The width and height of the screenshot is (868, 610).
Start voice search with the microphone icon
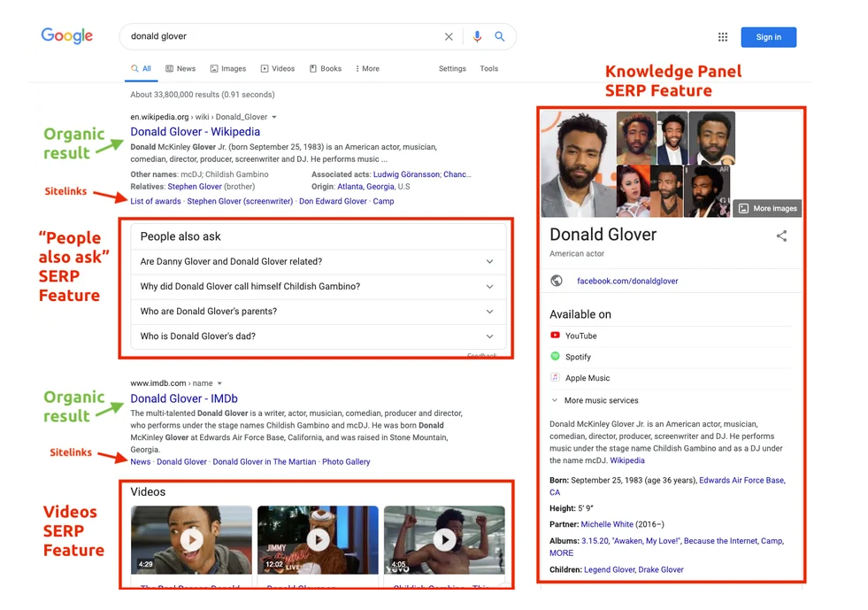[477, 36]
